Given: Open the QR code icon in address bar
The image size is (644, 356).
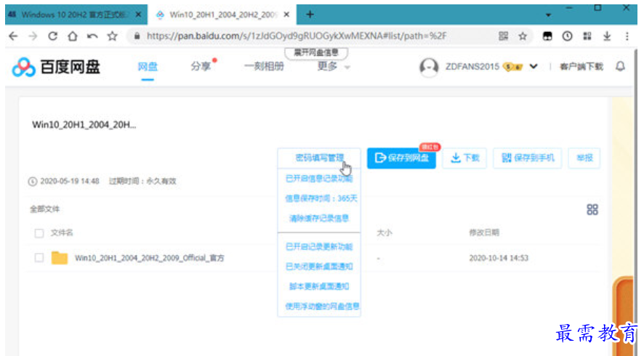Looking at the screenshot, I should click(x=503, y=36).
